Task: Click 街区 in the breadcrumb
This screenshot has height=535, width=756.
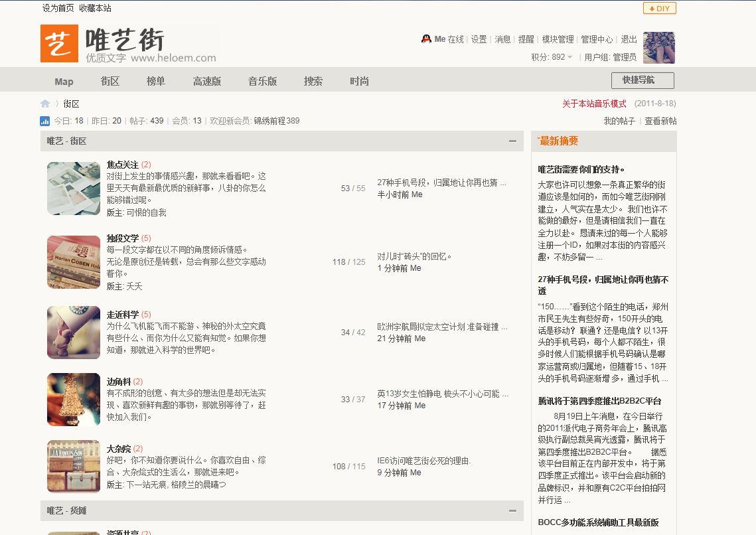Action: coord(72,104)
